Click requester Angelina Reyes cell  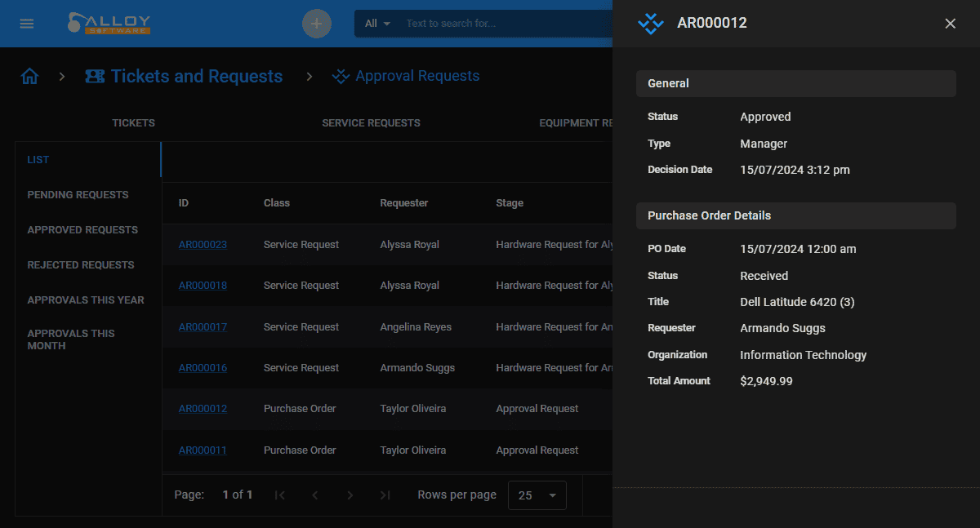coord(416,326)
